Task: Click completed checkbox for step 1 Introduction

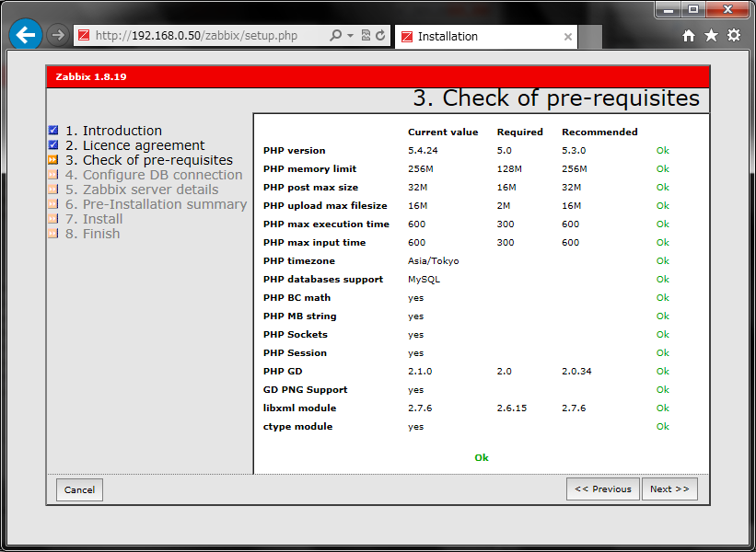Action: (x=53, y=130)
